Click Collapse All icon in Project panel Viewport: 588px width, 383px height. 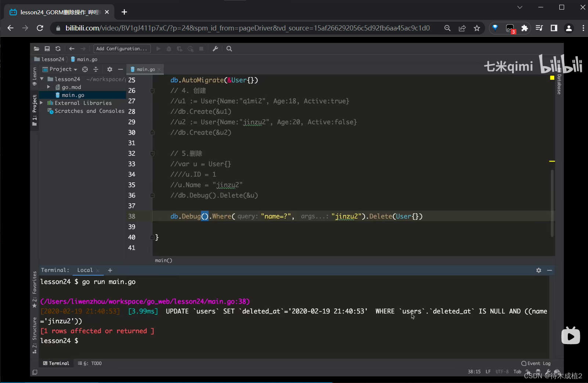(96, 69)
